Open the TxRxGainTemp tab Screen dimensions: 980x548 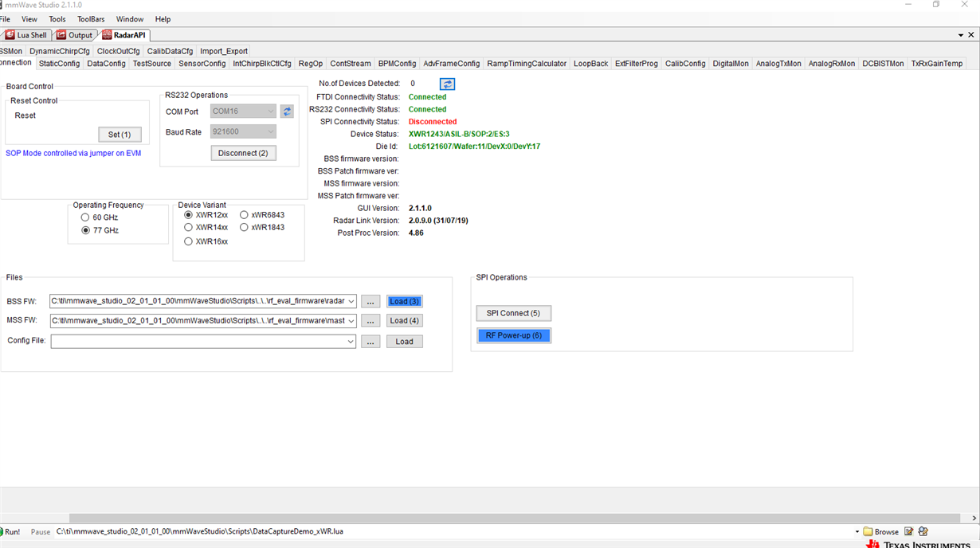click(937, 64)
